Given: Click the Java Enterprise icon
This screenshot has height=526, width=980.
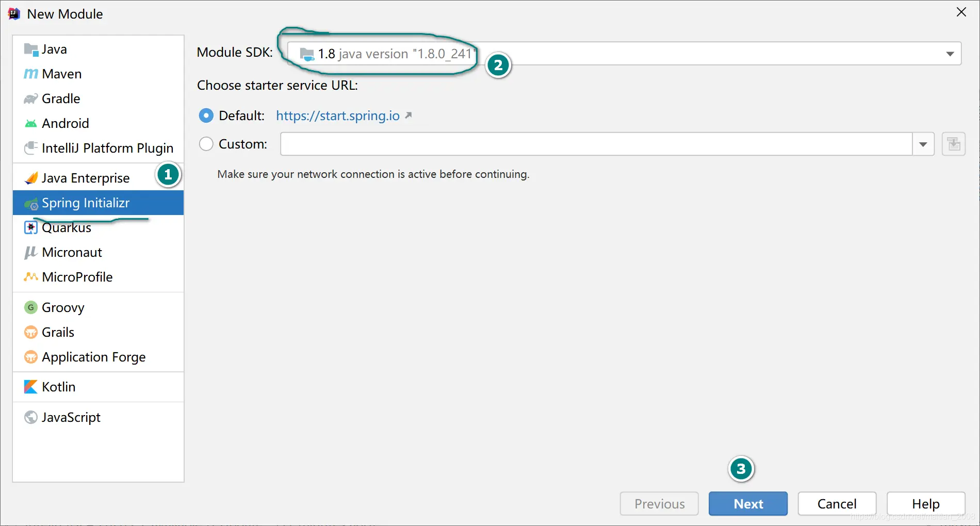Looking at the screenshot, I should (x=31, y=178).
